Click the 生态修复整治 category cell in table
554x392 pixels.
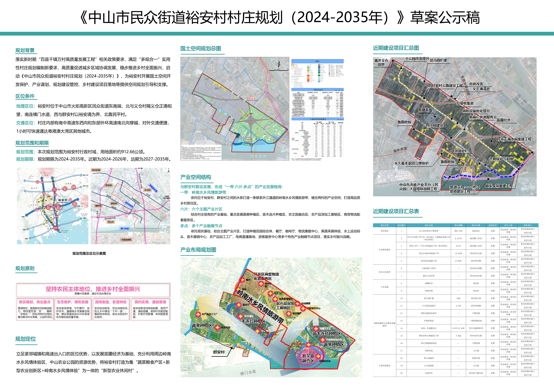(385, 250)
